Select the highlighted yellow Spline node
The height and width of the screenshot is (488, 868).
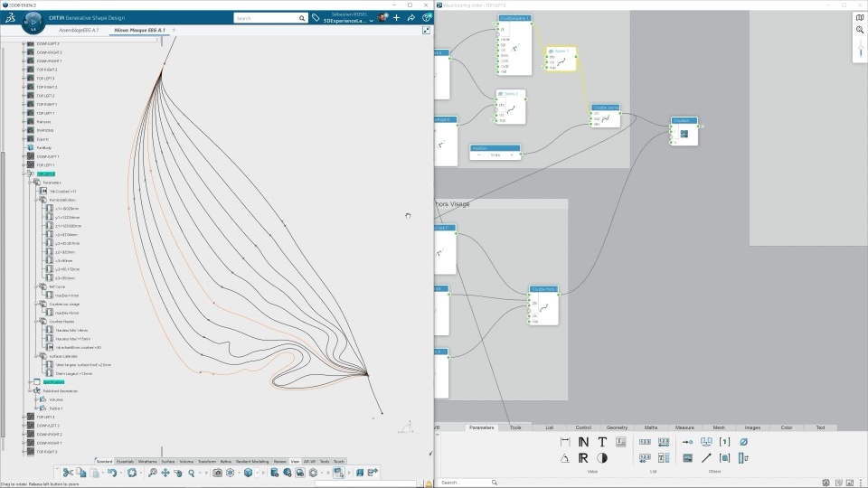(561, 59)
